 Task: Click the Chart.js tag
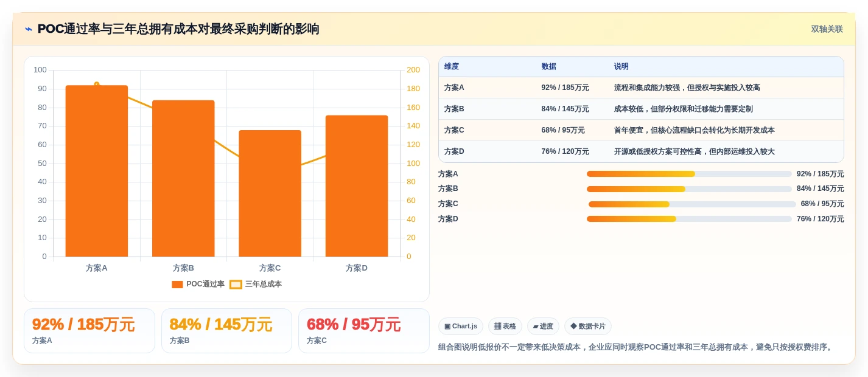click(x=461, y=327)
